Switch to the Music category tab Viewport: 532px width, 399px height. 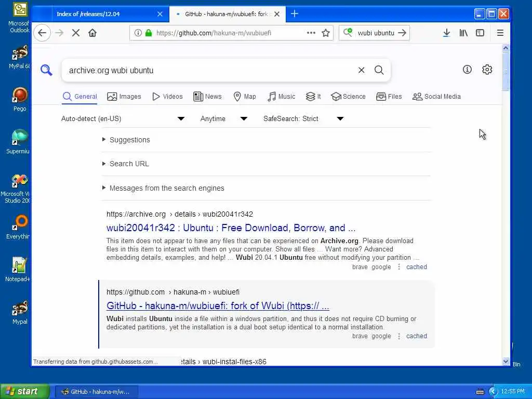pyautogui.click(x=281, y=97)
